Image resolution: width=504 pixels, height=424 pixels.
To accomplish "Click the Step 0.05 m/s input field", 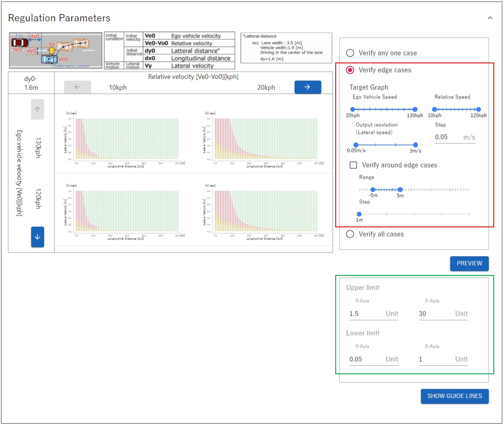I will tap(447, 137).
